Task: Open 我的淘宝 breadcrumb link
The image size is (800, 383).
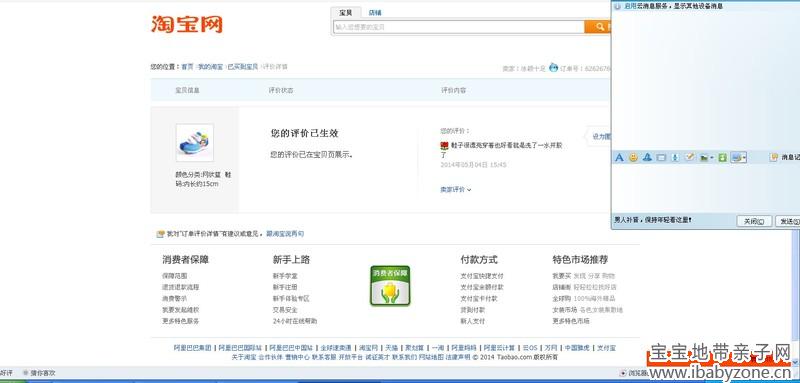Action: click(x=210, y=67)
